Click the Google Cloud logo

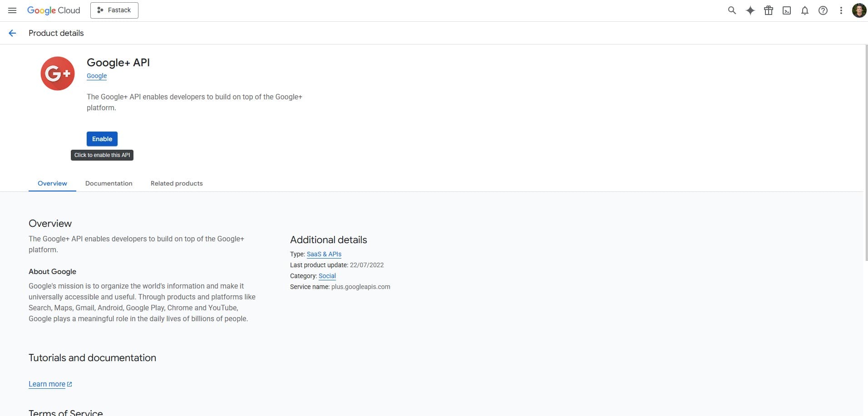(x=54, y=10)
